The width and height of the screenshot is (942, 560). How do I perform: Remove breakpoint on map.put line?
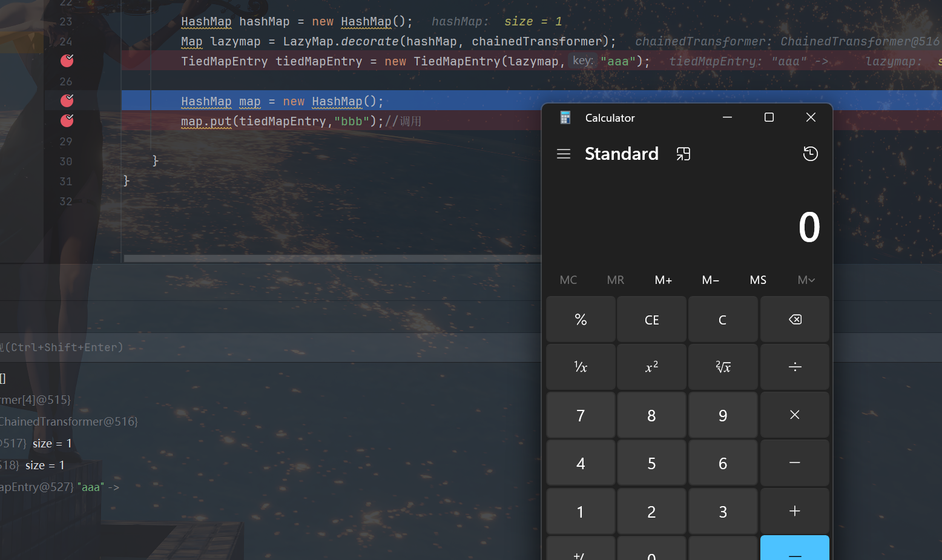[67, 120]
